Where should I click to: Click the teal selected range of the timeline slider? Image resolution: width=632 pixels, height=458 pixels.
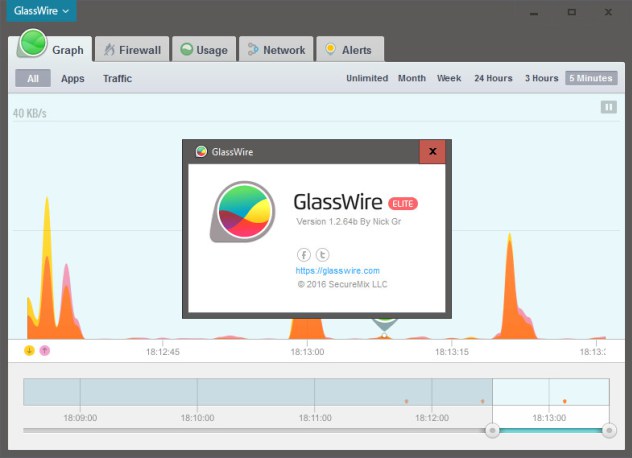click(551, 431)
